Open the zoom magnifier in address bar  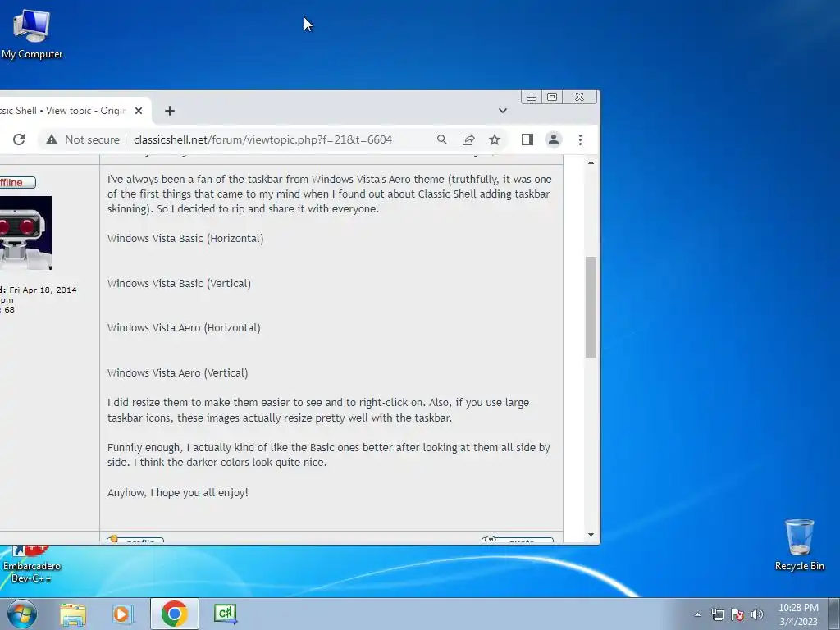[442, 139]
